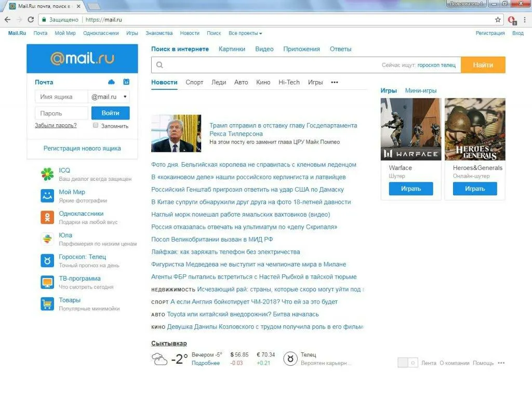Viewport: 532px width, 409px height.
Task: Open the Trump news photo thumbnail
Action: point(176,134)
